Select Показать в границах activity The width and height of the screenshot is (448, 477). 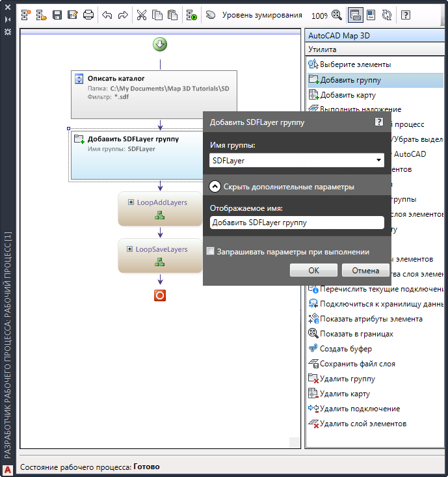point(350,334)
